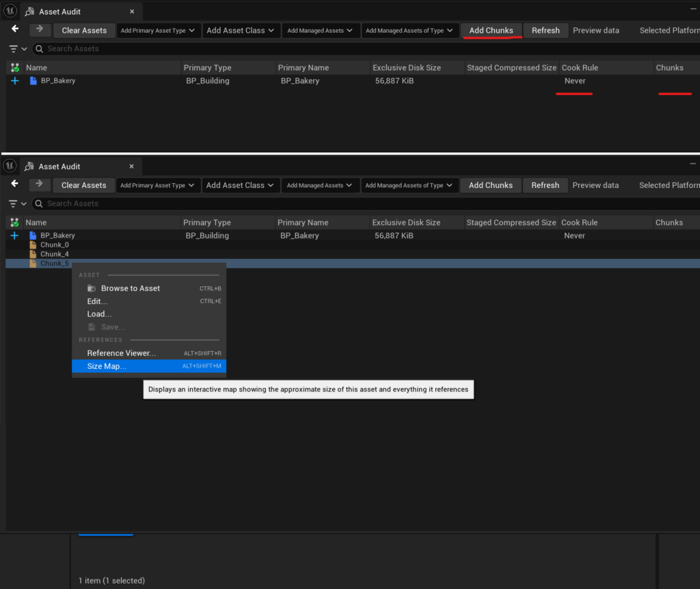
Task: Click the Browse to Asset folder icon
Action: (x=92, y=288)
